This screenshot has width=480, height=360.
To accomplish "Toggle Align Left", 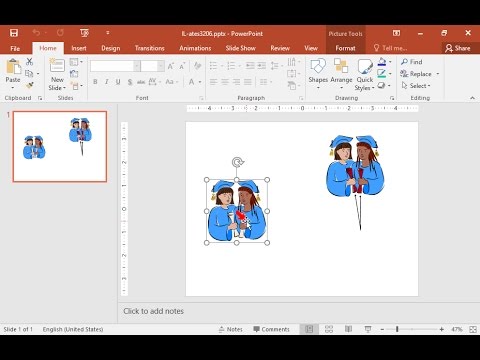I will 213,82.
